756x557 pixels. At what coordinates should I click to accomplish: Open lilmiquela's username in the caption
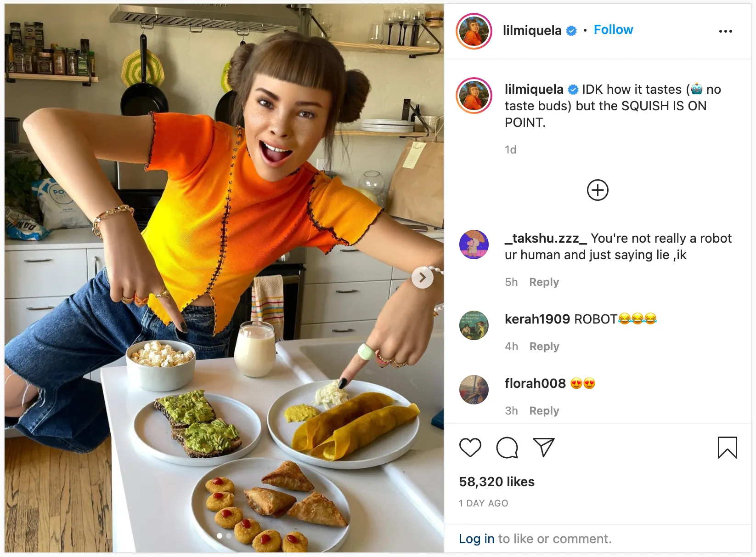pos(534,89)
